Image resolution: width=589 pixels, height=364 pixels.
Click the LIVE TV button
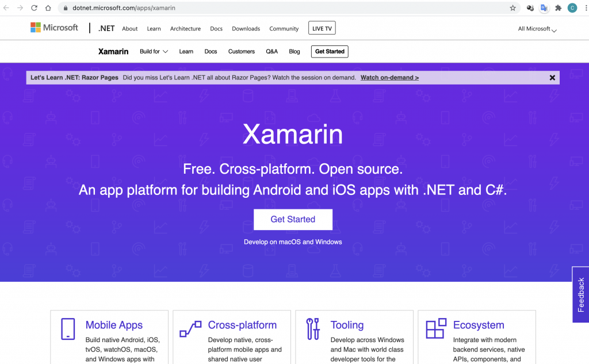(x=322, y=28)
